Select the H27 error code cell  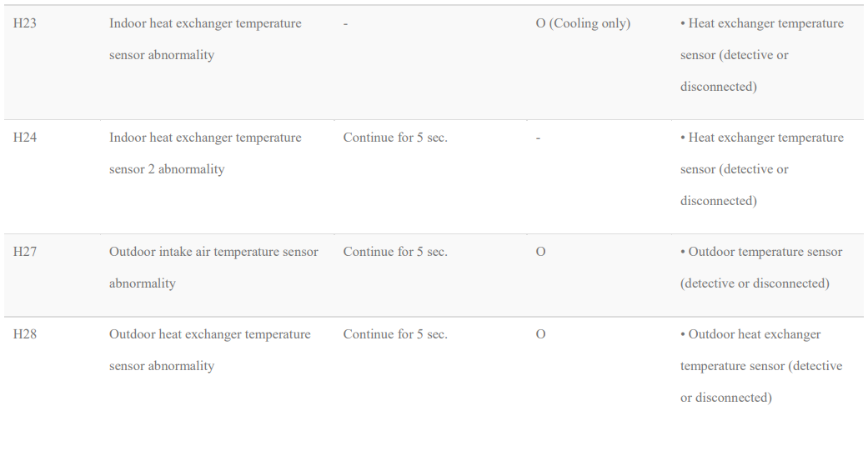coord(25,252)
